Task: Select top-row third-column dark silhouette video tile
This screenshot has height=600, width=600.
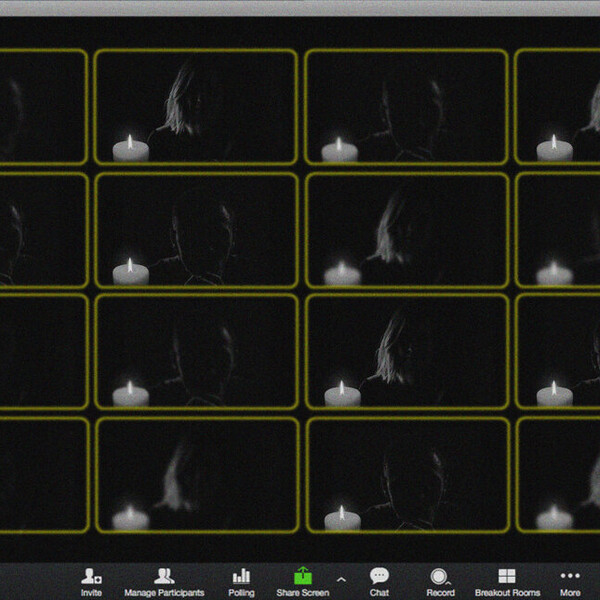Action: [407, 106]
